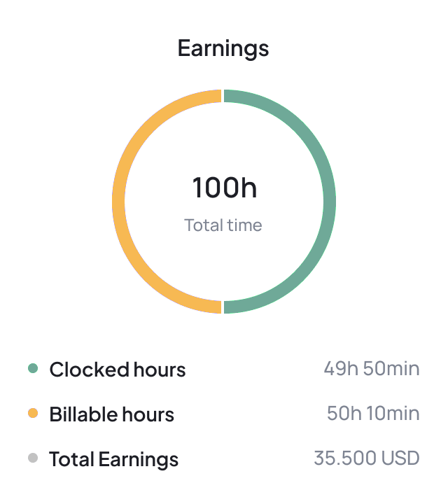This screenshot has height=504, width=448.
Task: Select the green segment of the donut chart
Action: click(x=329, y=202)
